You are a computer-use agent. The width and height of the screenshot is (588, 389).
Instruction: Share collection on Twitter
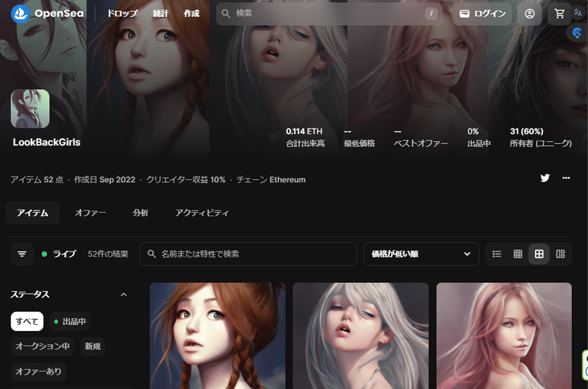545,178
